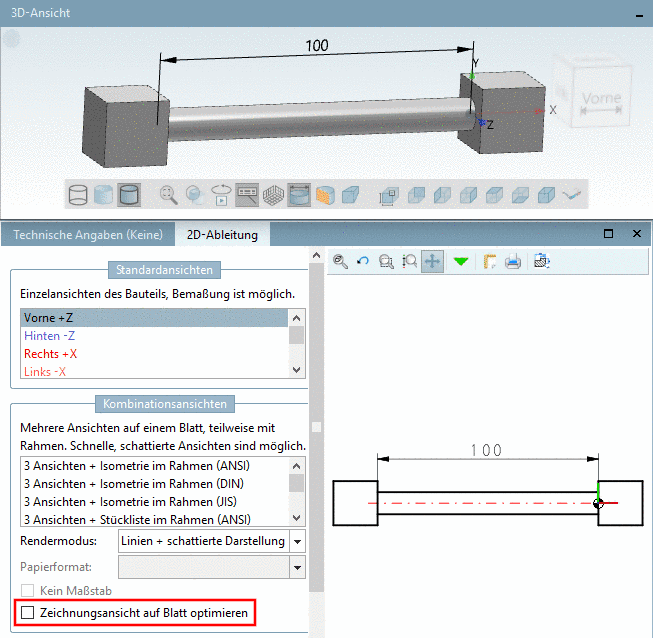Open the Papierformat dropdown arrow
This screenshot has height=638, width=653.
click(297, 567)
